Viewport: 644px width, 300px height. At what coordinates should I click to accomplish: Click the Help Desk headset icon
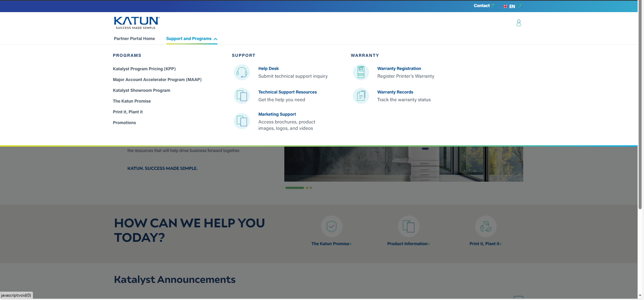click(x=242, y=72)
